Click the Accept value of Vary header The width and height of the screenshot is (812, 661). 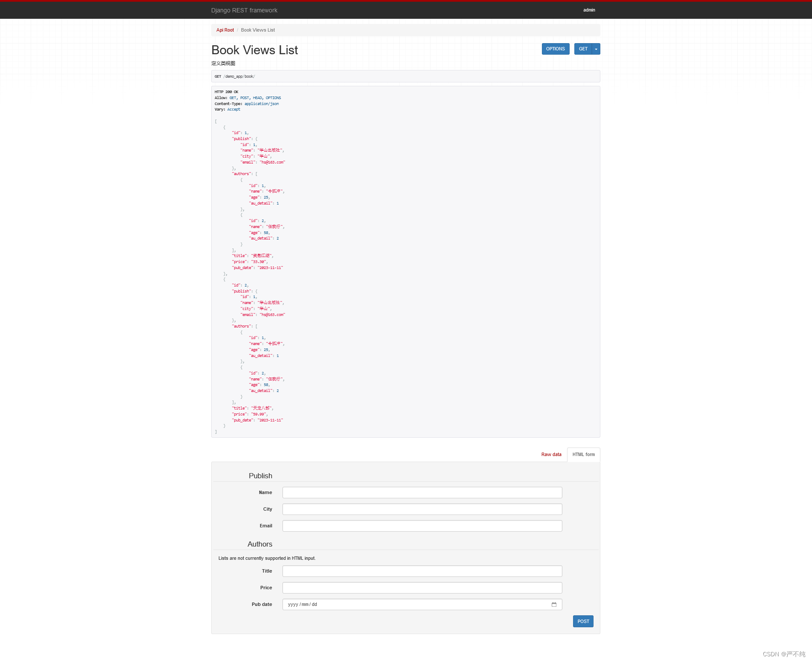(234, 109)
